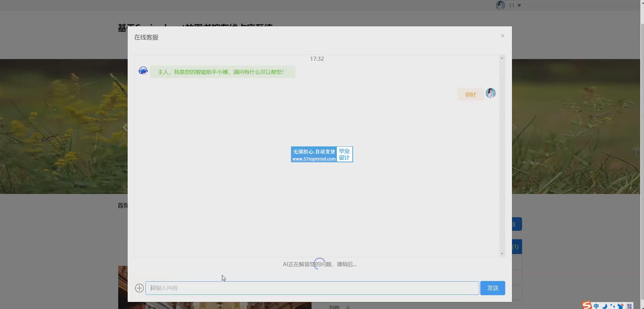Toggle the 中 Chinese input mode icon
The height and width of the screenshot is (309, 644).
click(x=596, y=306)
